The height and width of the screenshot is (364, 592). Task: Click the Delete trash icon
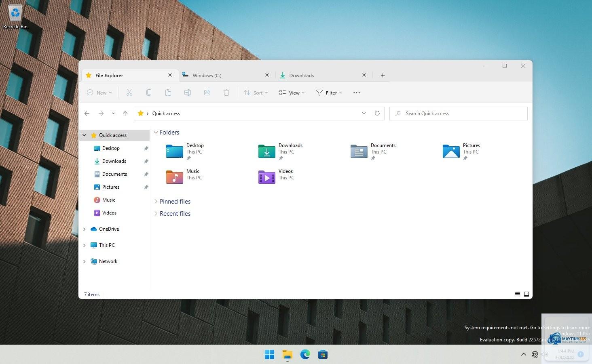coord(226,93)
